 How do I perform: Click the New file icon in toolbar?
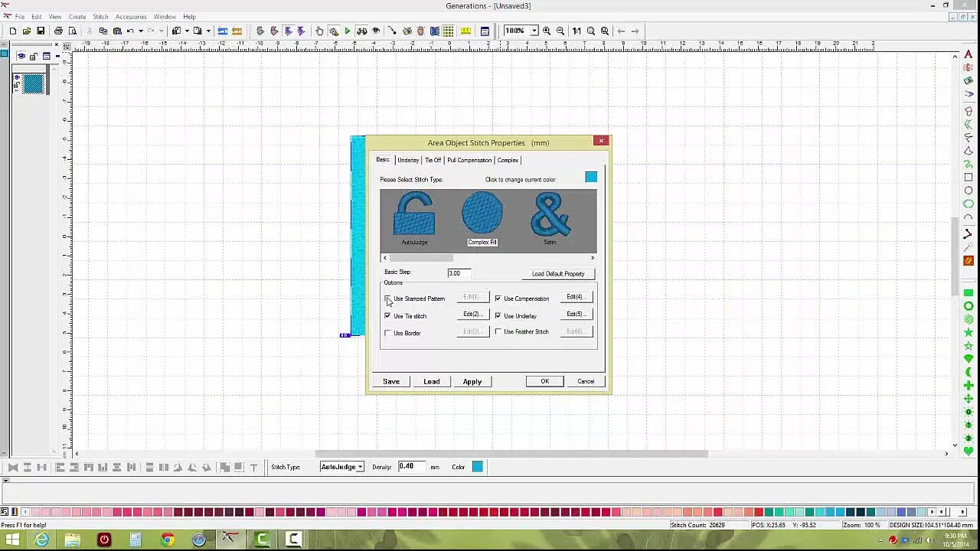[13, 31]
